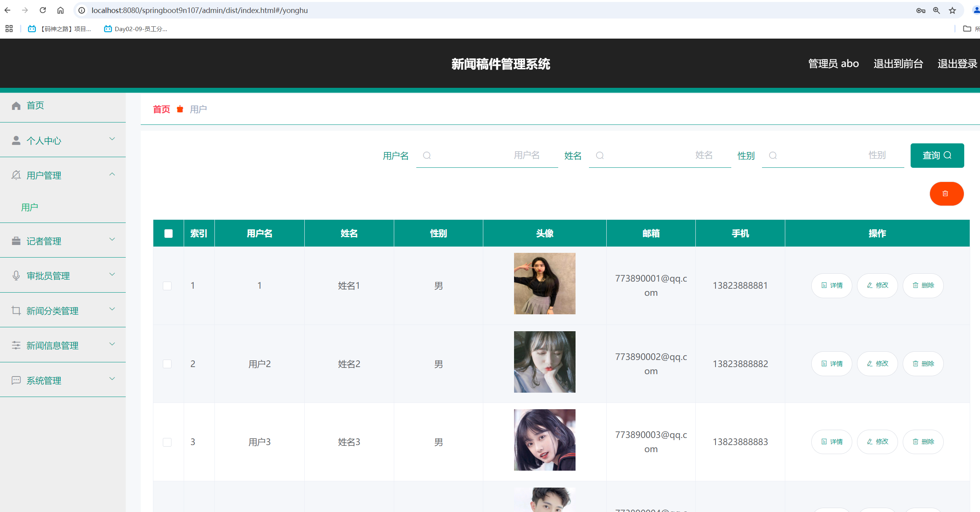
Task: Click 详情 for the first user row
Action: point(831,285)
